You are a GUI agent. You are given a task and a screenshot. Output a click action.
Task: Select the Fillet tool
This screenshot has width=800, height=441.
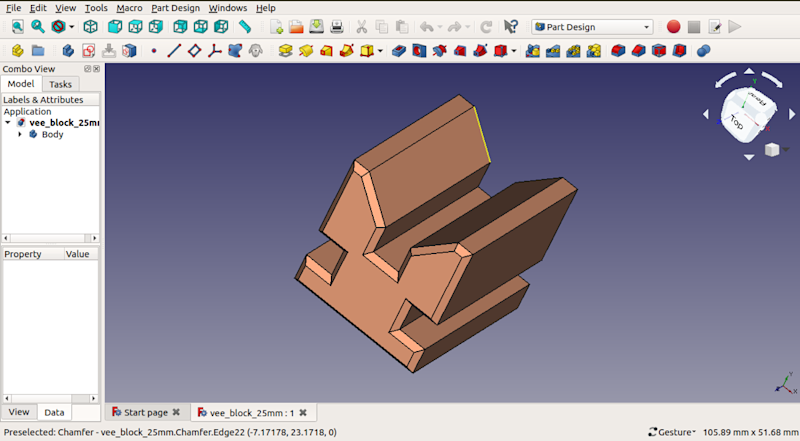pos(618,51)
